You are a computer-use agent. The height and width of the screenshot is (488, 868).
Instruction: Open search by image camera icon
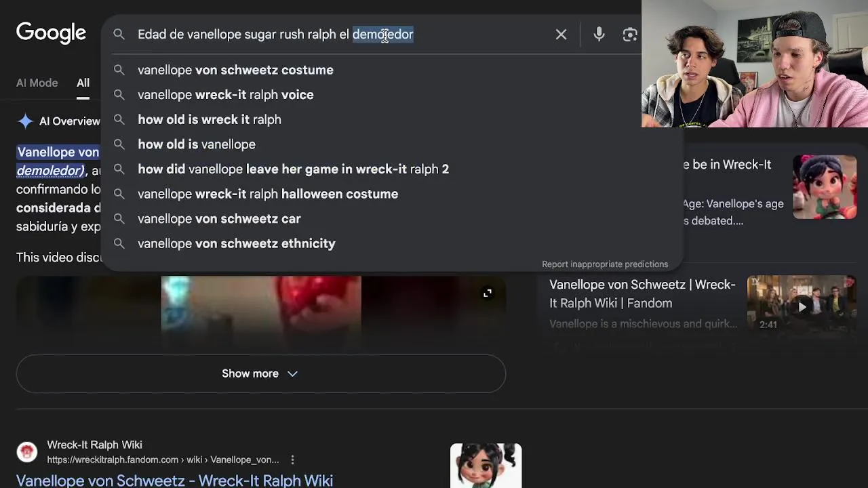(630, 35)
